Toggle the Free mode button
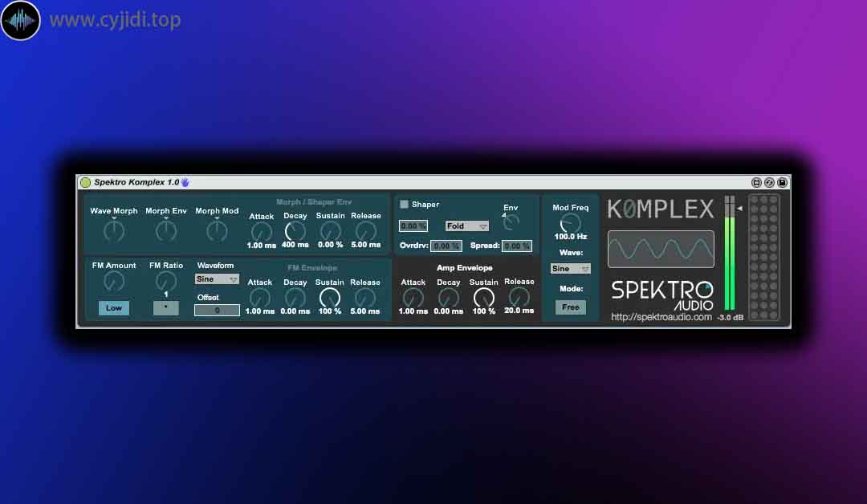Screen dimensions: 867x504 pyautogui.click(x=571, y=307)
